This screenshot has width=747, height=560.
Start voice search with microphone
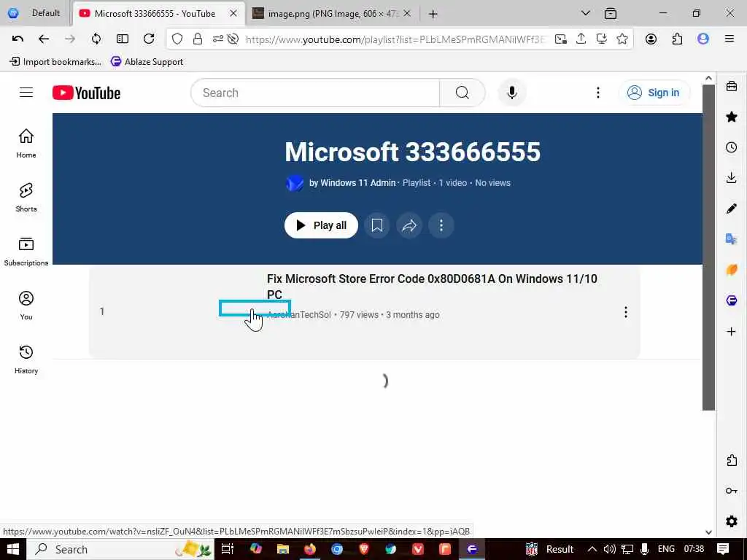pos(512,93)
